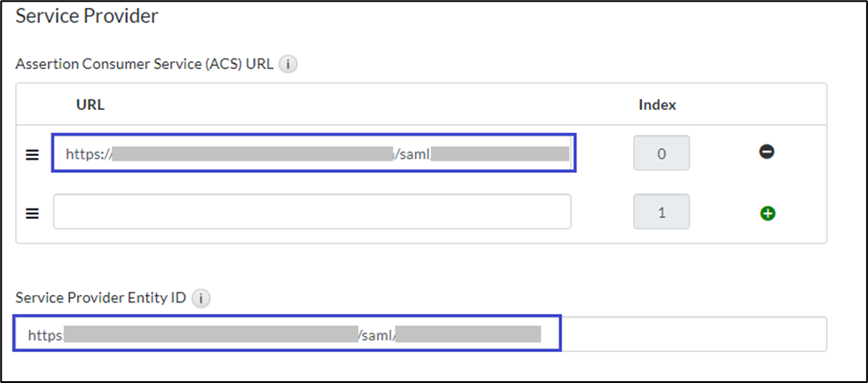Image resolution: width=868 pixels, height=383 pixels.
Task: Select the Index field showing 0
Action: click(x=661, y=153)
